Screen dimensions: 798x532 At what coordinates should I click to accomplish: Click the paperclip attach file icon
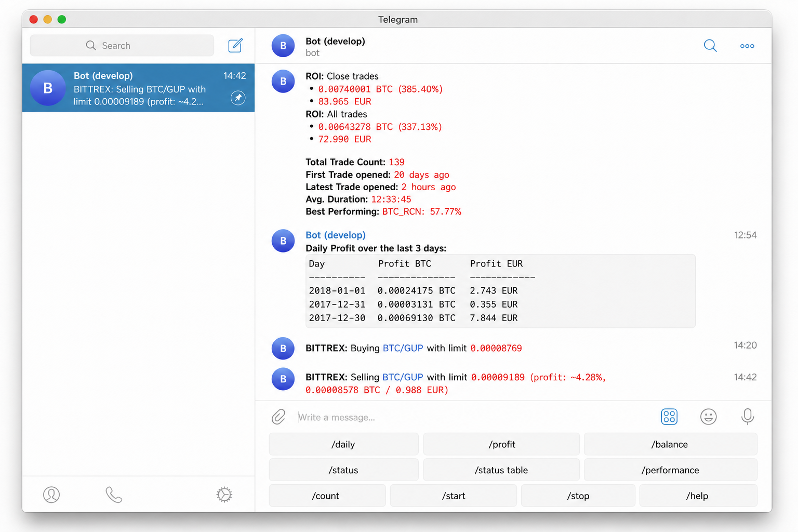[x=278, y=417]
